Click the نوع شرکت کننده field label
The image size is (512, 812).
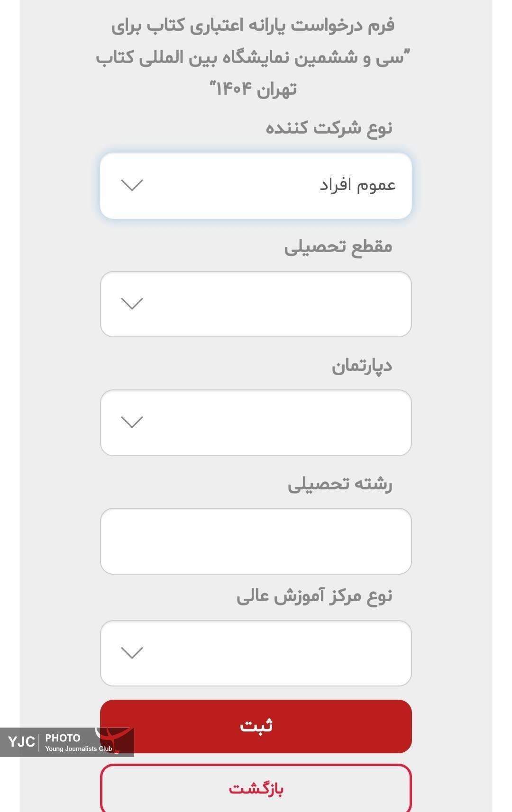click(329, 128)
